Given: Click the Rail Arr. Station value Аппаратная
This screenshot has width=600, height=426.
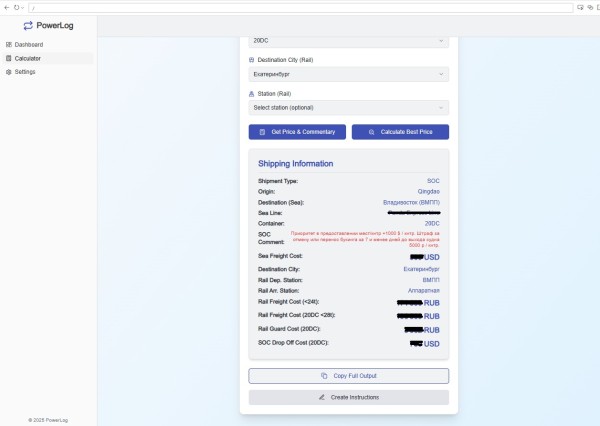Looking at the screenshot, I should click(424, 291).
